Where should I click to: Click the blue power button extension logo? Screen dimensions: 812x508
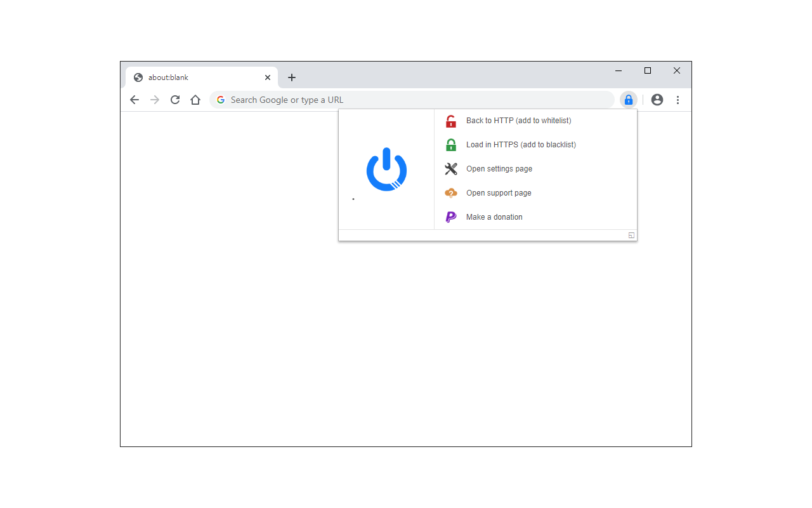[x=386, y=170]
